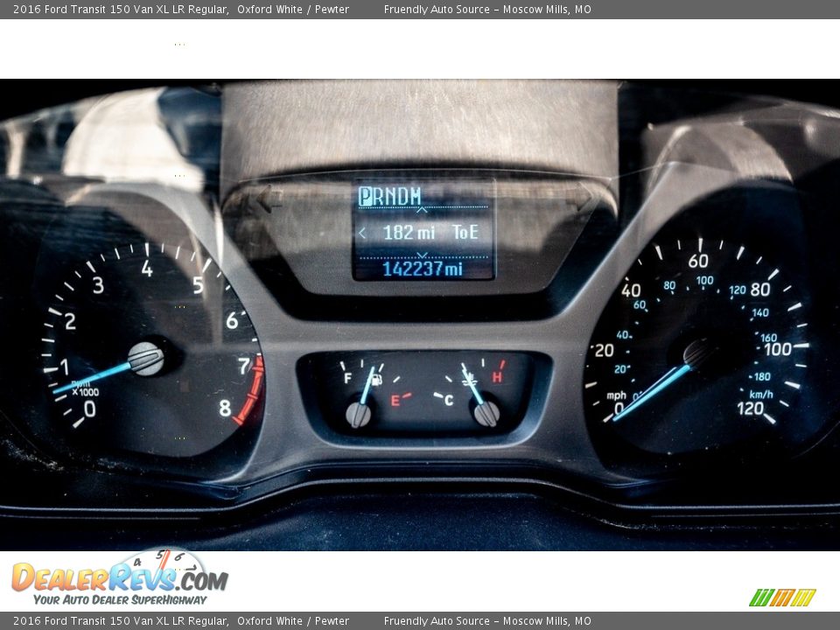Click the red H mark on the temperature gauge
The height and width of the screenshot is (630, 840).
point(497,377)
